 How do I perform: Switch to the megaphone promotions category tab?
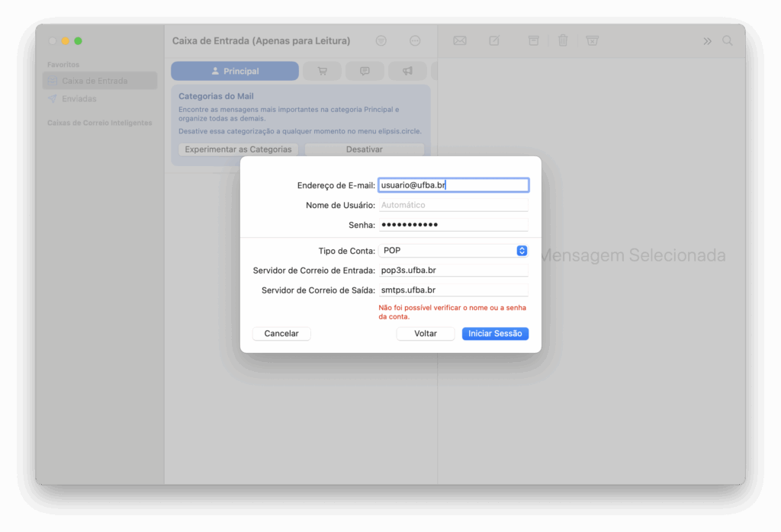[407, 71]
